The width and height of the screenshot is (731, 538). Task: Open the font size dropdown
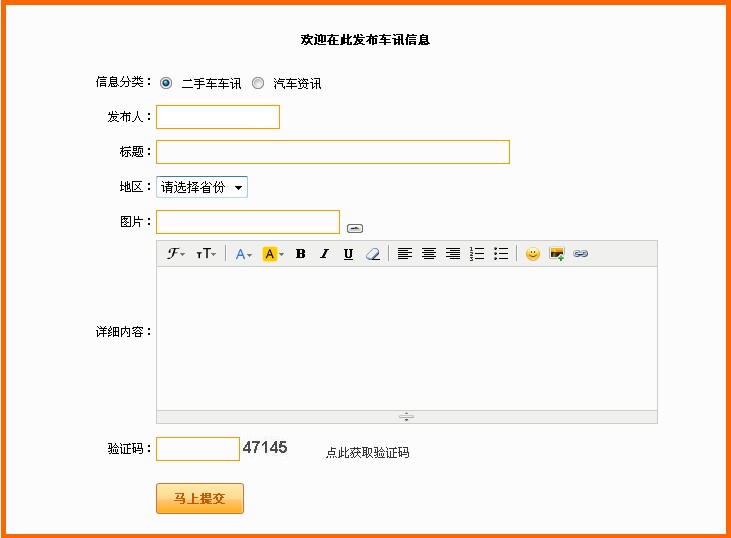tap(205, 254)
